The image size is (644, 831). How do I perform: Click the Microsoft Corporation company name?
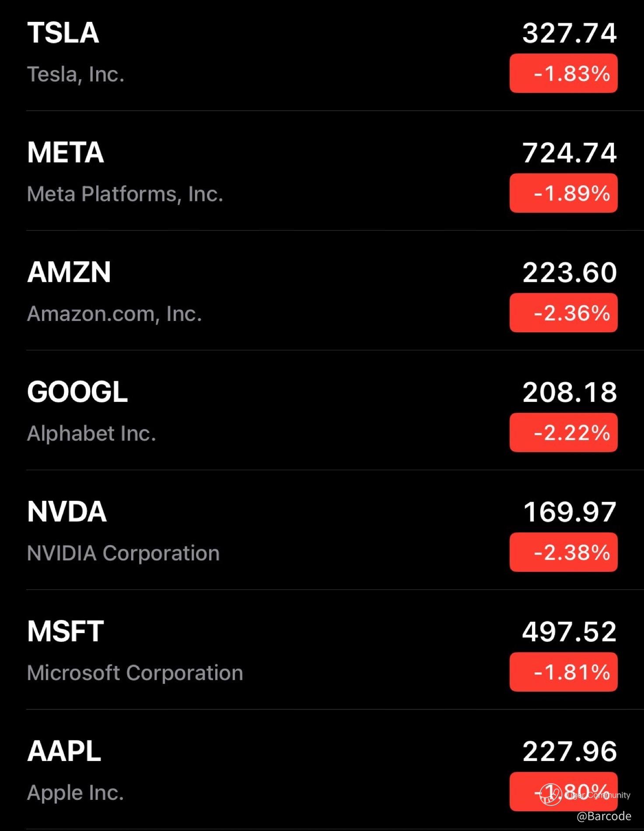[135, 673]
